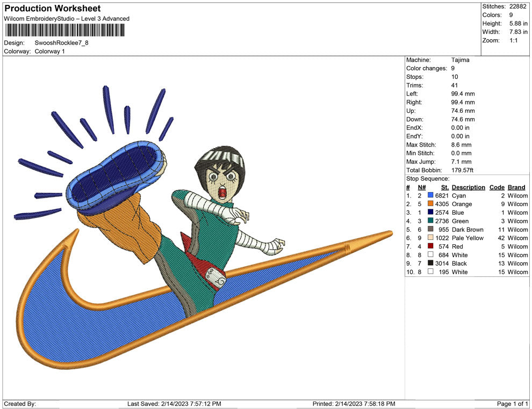The height and width of the screenshot is (409, 532).
Task: Click the EndX value '0.00 in'
Action: [461, 128]
